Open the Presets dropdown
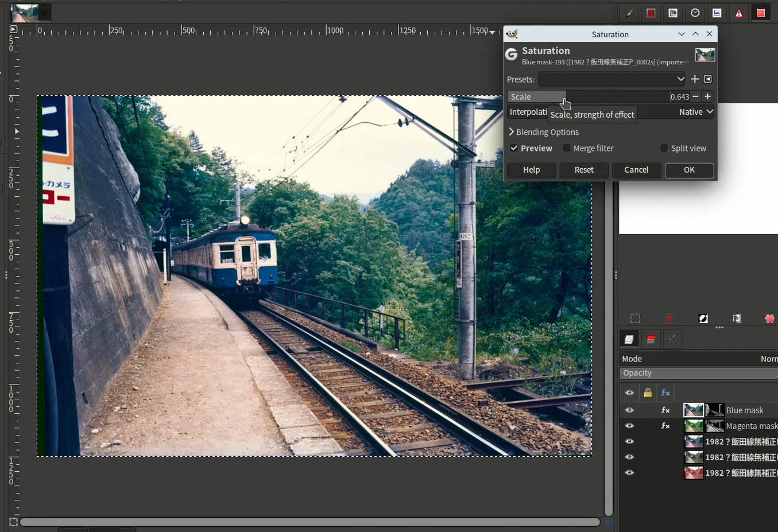 tap(612, 79)
